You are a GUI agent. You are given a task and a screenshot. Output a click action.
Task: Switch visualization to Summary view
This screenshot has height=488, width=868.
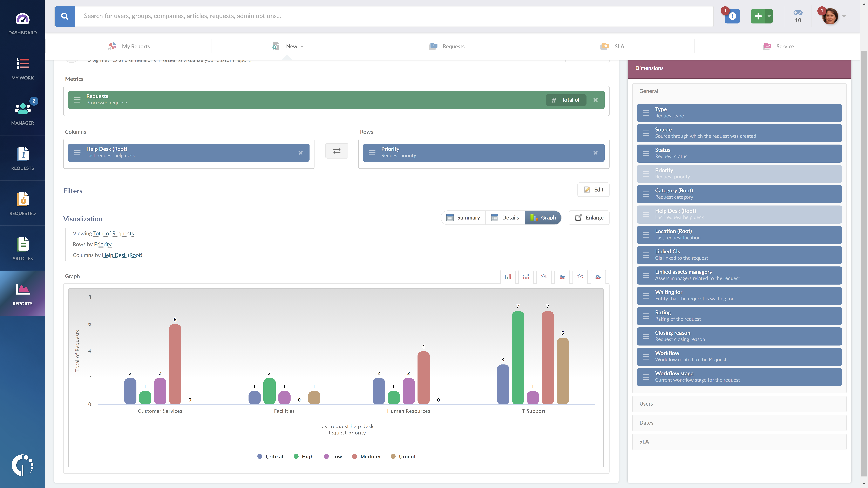pyautogui.click(x=463, y=218)
